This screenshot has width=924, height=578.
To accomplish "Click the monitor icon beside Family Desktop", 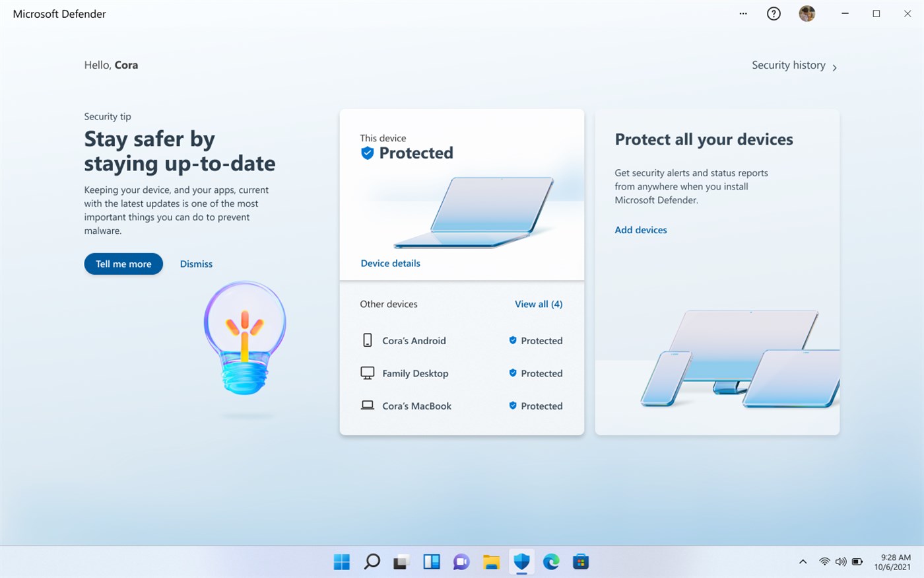I will 367,372.
